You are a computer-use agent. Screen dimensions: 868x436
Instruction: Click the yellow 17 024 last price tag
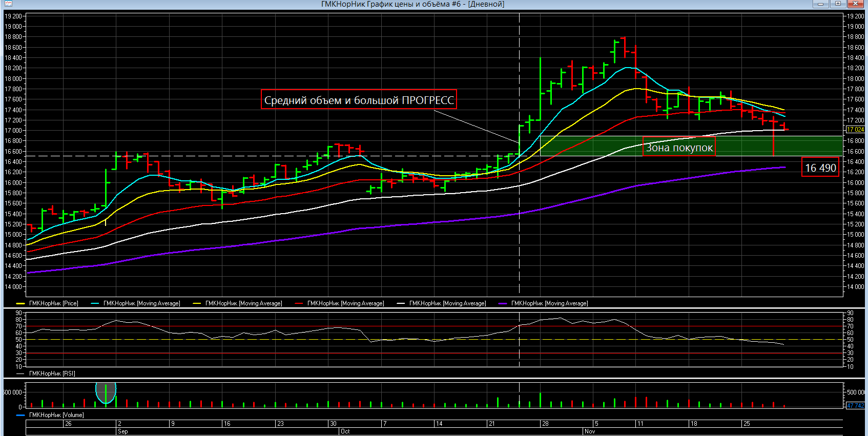(x=855, y=130)
